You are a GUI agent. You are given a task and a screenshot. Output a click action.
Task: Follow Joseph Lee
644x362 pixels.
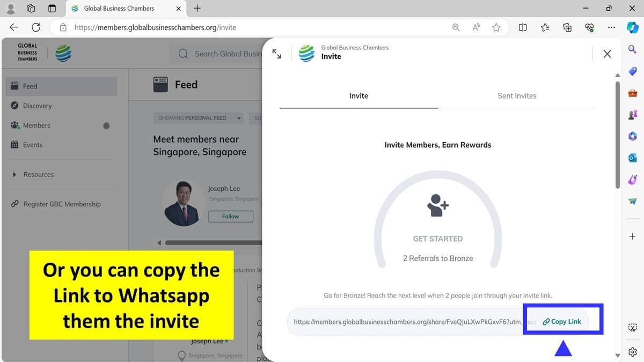tap(231, 216)
